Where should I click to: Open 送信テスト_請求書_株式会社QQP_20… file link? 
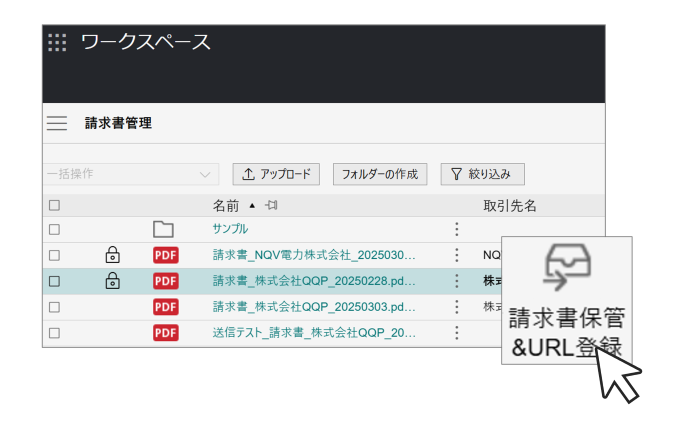pyautogui.click(x=314, y=333)
